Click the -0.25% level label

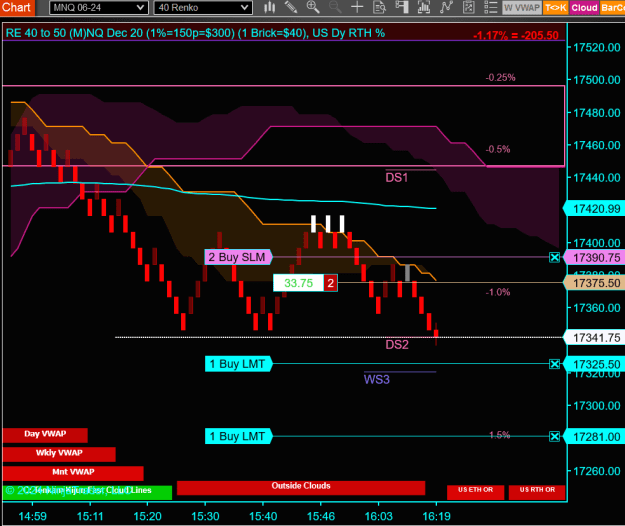(x=500, y=78)
